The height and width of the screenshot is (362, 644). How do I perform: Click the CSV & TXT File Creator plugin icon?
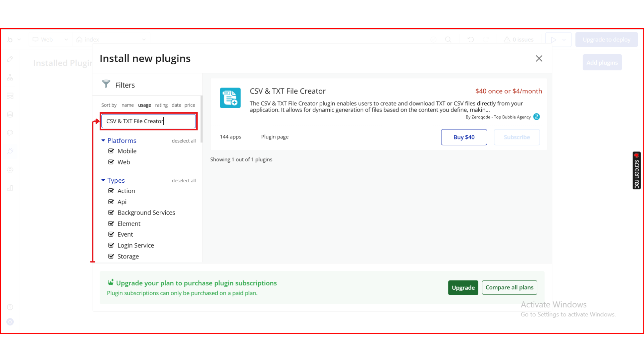pos(230,98)
